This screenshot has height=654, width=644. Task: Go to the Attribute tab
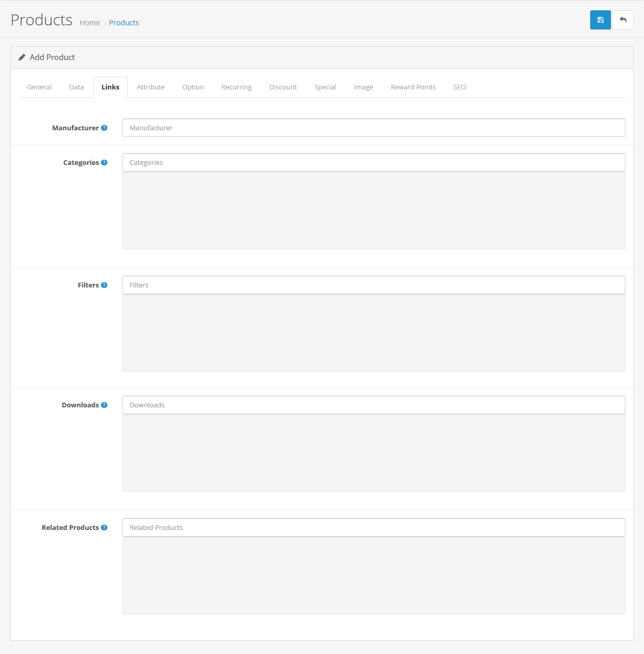(150, 87)
